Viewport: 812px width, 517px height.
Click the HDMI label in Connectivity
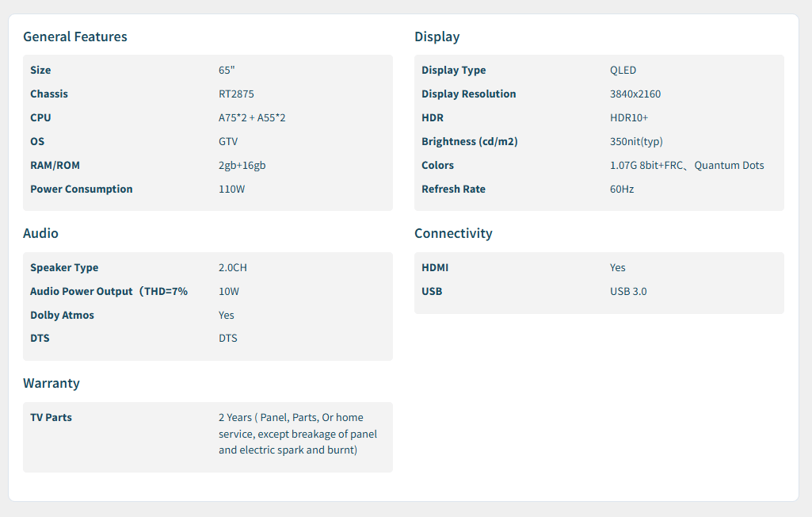click(x=435, y=267)
